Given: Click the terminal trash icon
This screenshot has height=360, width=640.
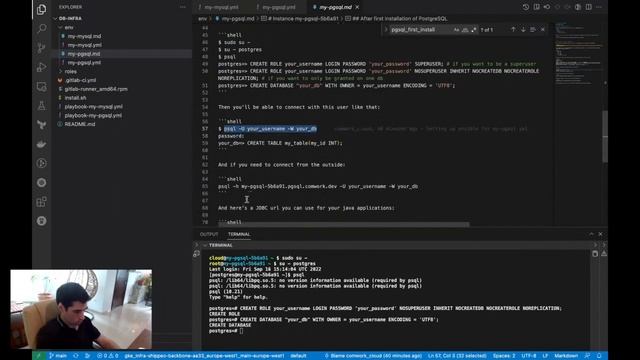Looking at the screenshot, I should [x=595, y=254].
